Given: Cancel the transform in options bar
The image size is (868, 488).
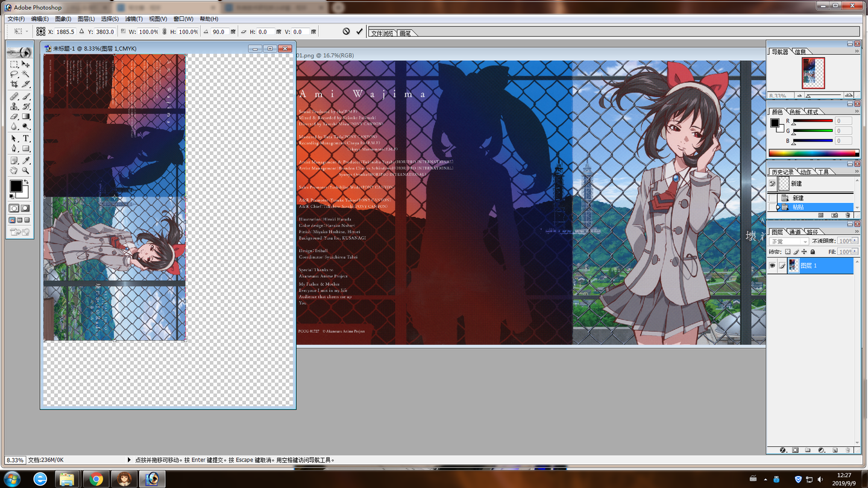Looking at the screenshot, I should coord(346,31).
